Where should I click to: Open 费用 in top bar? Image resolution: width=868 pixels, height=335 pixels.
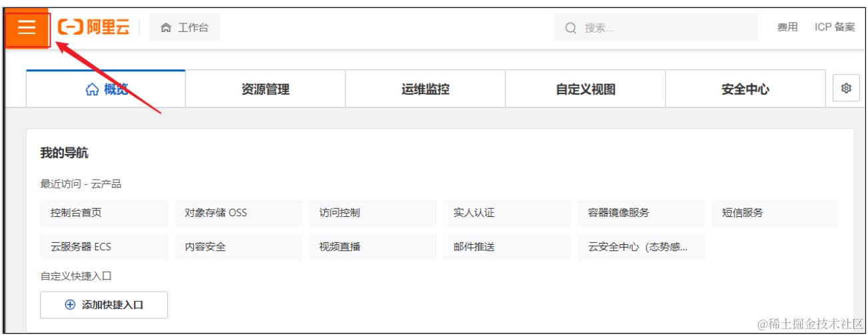[x=787, y=27]
